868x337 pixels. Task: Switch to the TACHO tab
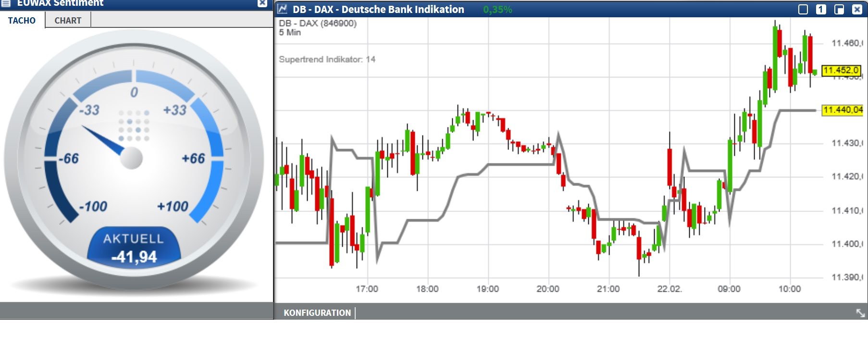[22, 20]
